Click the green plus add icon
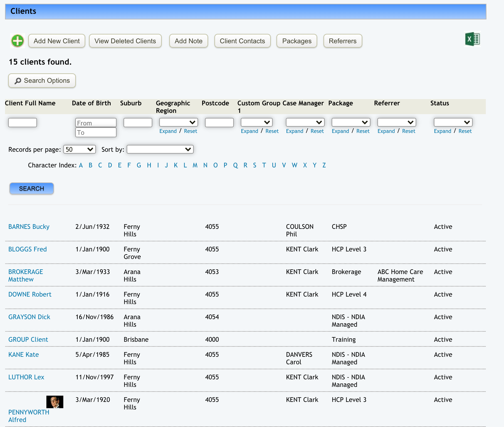 pyautogui.click(x=18, y=41)
